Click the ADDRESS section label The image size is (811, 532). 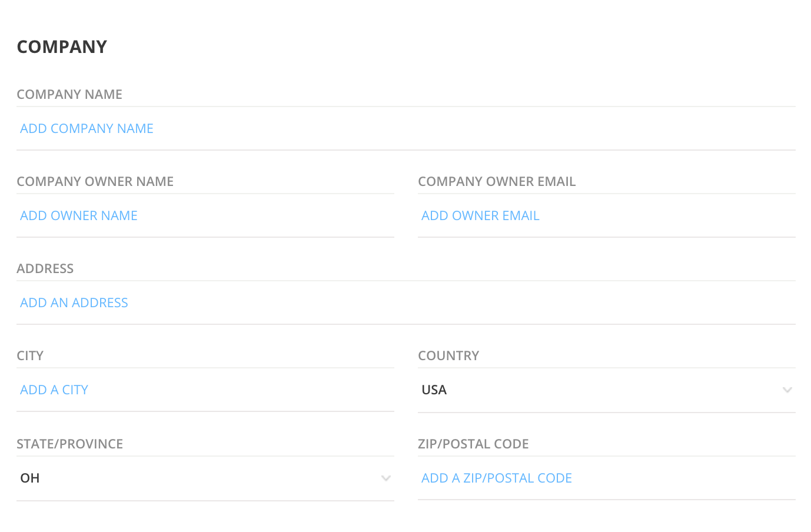pyautogui.click(x=45, y=268)
